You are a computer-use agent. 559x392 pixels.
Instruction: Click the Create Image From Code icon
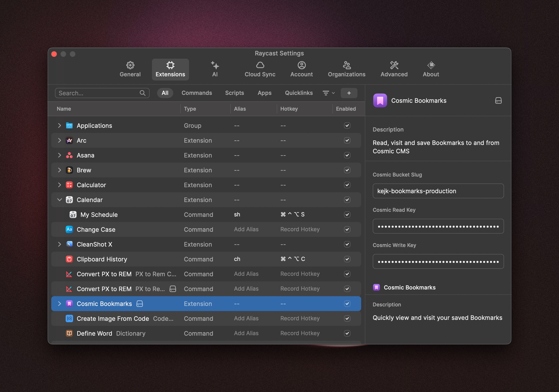tap(69, 318)
